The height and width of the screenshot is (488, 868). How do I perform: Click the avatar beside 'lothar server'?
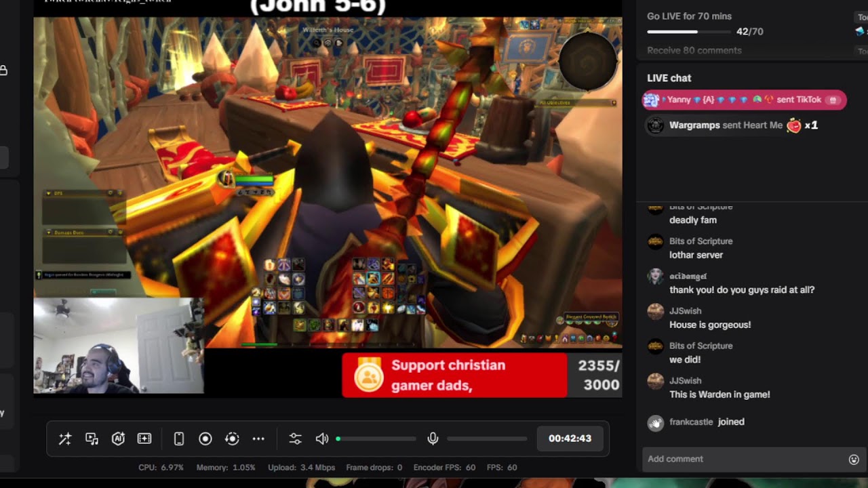(655, 241)
